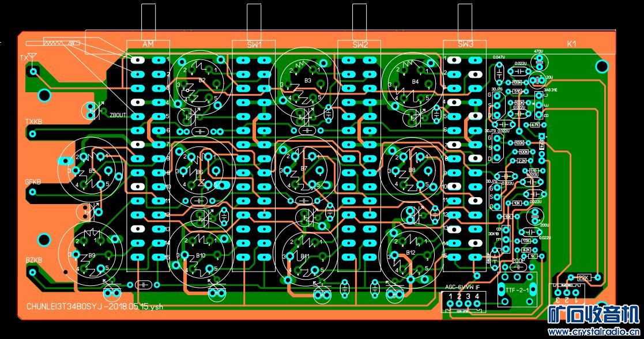Select the 42K resistor
The width and height of the screenshot is (644, 339).
pos(526,250)
